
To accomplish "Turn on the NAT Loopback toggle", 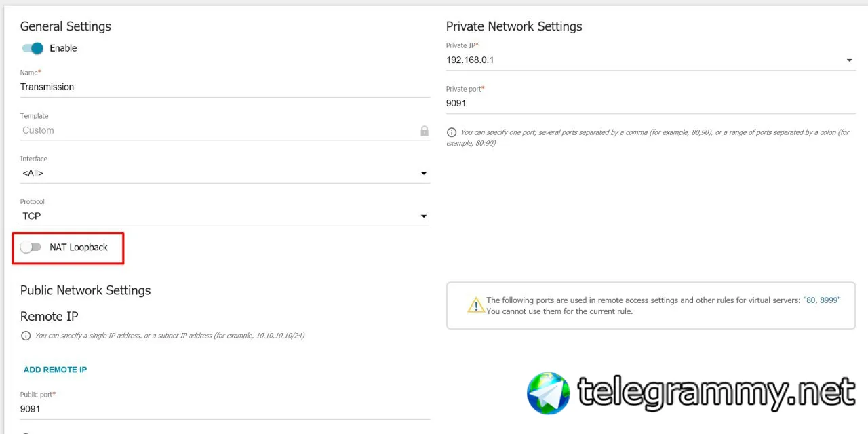I will 31,248.
